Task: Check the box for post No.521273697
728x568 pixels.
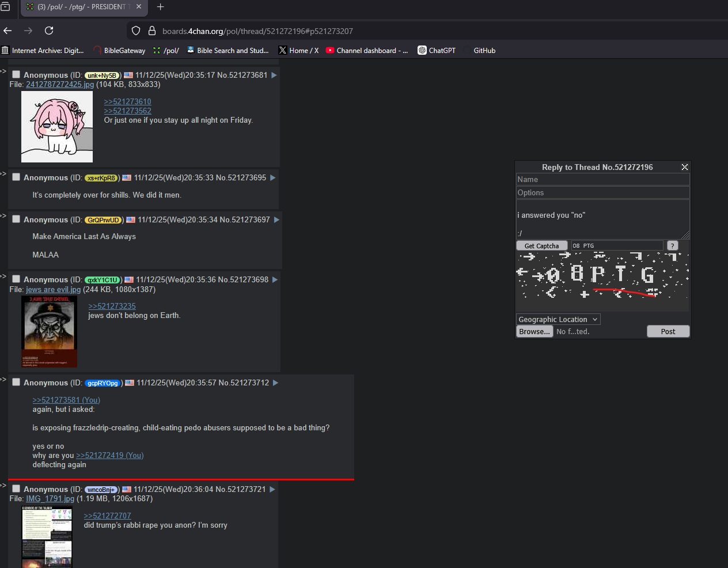Action: point(16,219)
